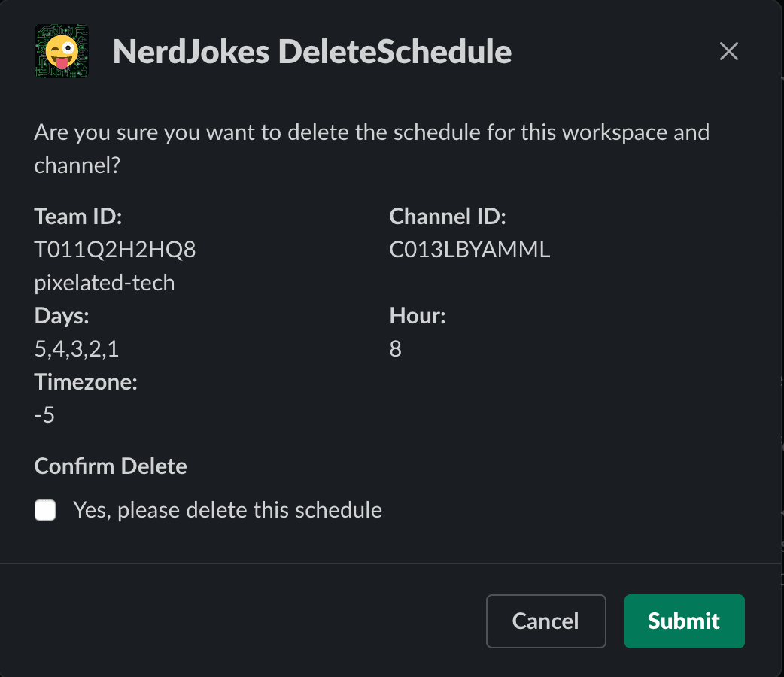Click the 'Confirm Delete' section heading

(x=111, y=466)
